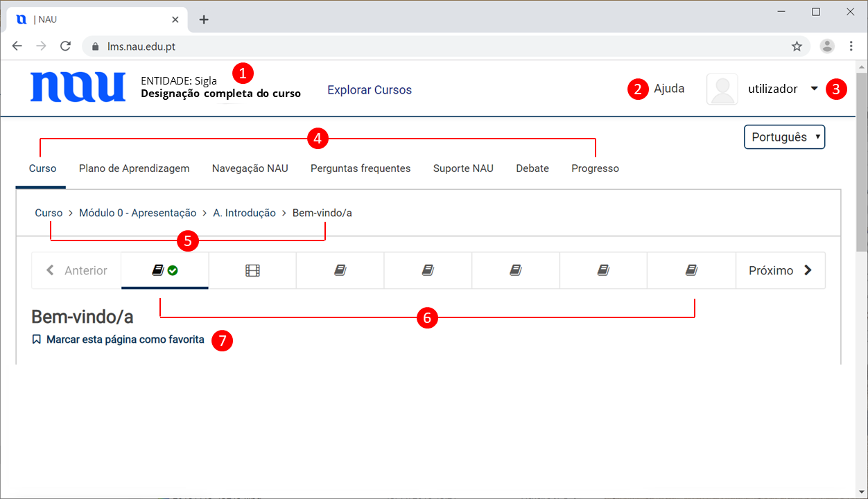Screen dimensions: 868x499
Task: Switch to the Progresso tab
Action: [595, 168]
